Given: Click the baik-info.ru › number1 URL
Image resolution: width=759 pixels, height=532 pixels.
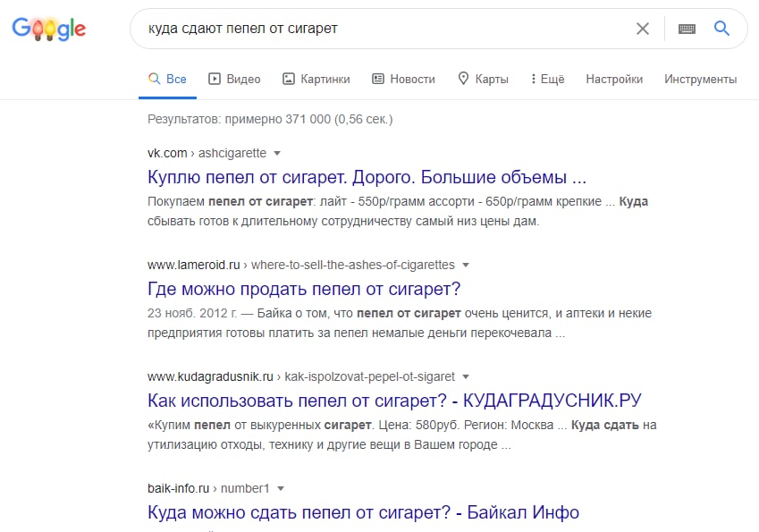Looking at the screenshot, I should pos(208,488).
